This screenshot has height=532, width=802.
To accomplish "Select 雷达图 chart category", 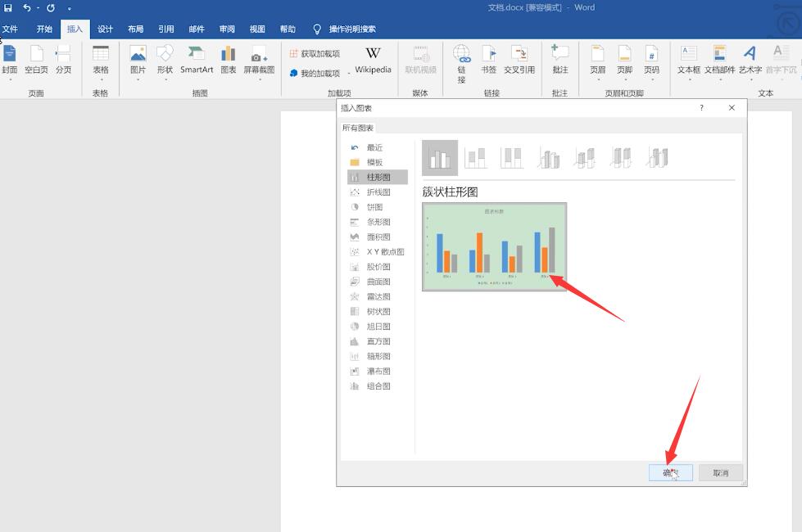I will [378, 296].
